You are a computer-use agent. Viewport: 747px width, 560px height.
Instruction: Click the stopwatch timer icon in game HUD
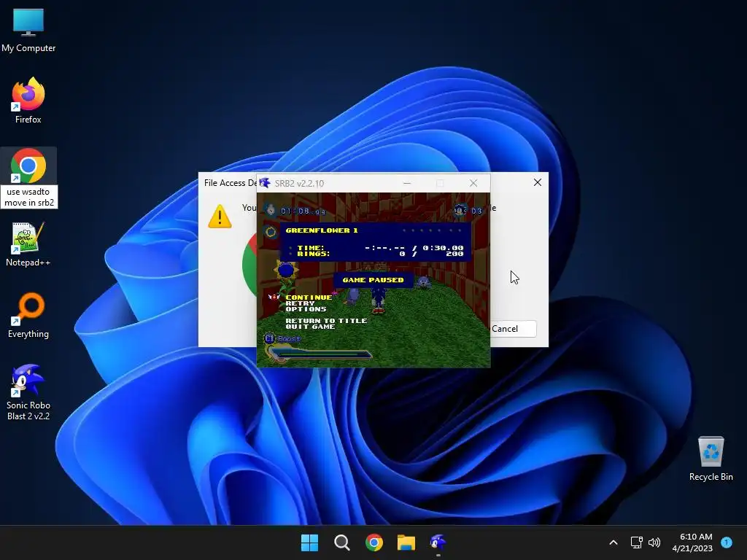click(x=271, y=209)
